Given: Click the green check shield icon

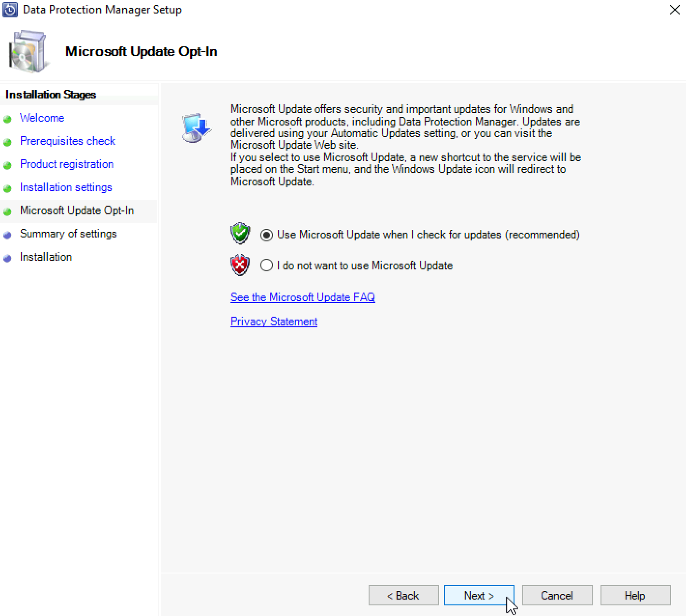Looking at the screenshot, I should tap(240, 234).
